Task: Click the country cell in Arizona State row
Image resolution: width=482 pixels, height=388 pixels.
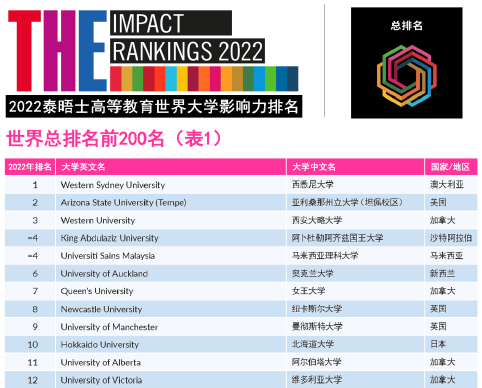Action: [x=451, y=202]
